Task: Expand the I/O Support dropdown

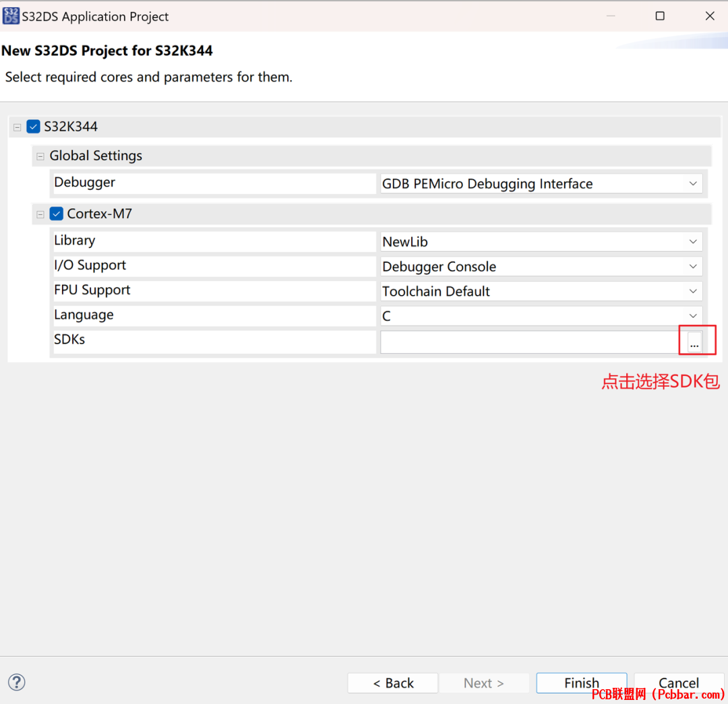Action: 541,266
